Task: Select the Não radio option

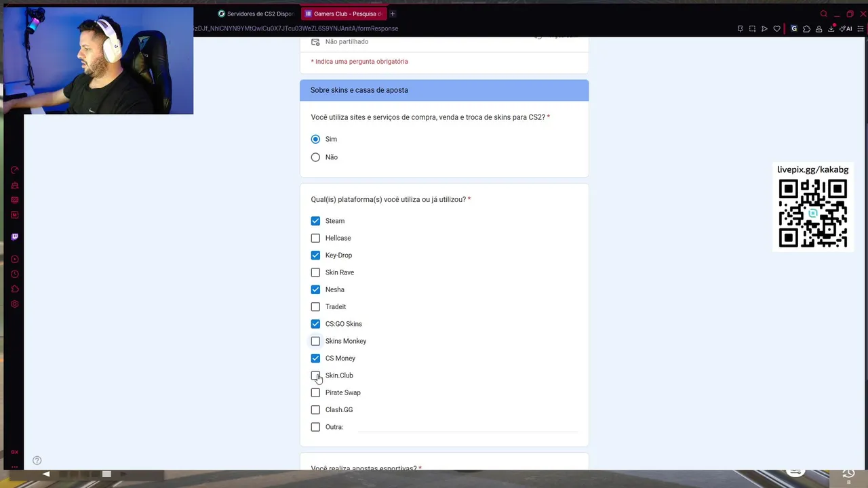Action: click(315, 157)
